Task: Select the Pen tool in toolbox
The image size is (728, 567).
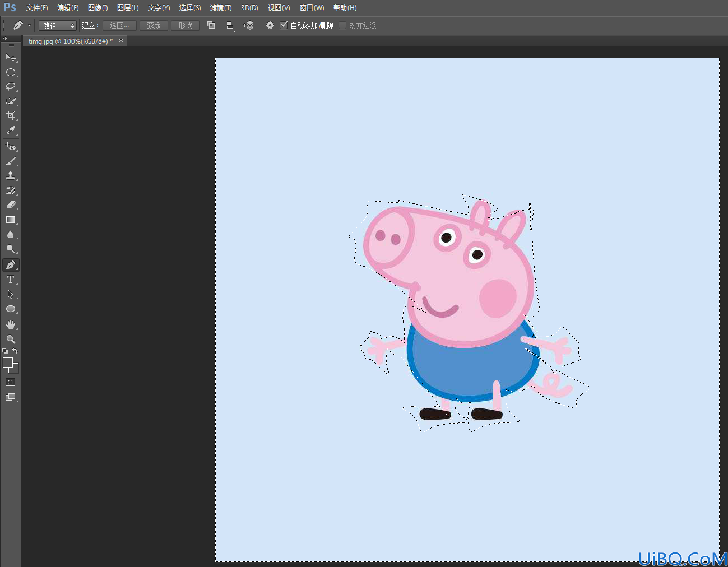Action: click(x=11, y=265)
